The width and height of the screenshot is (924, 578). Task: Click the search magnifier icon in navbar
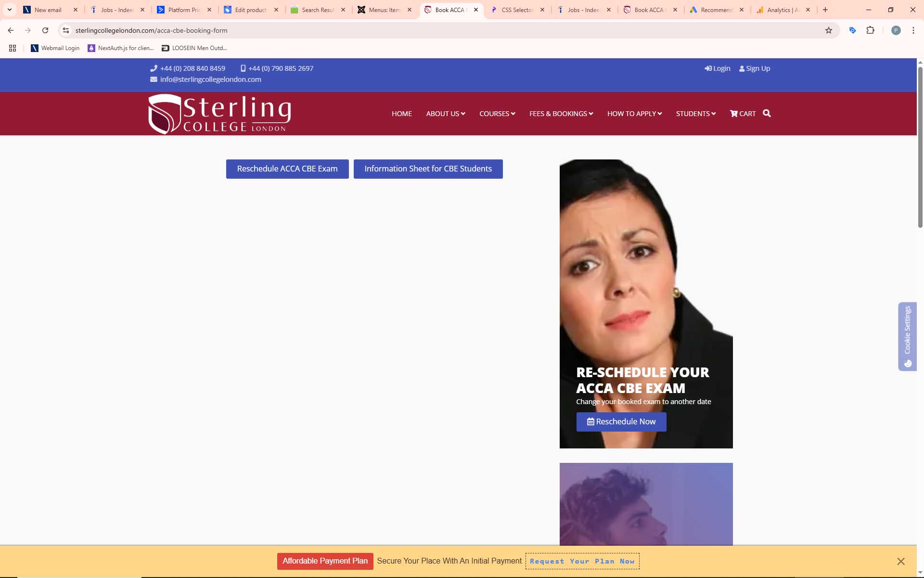[767, 114]
